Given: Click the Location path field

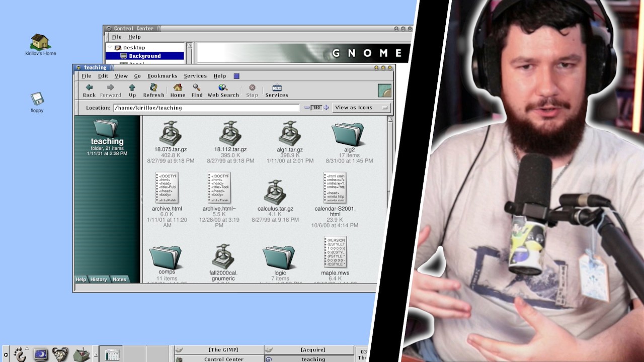Looking at the screenshot, I should click(x=206, y=108).
